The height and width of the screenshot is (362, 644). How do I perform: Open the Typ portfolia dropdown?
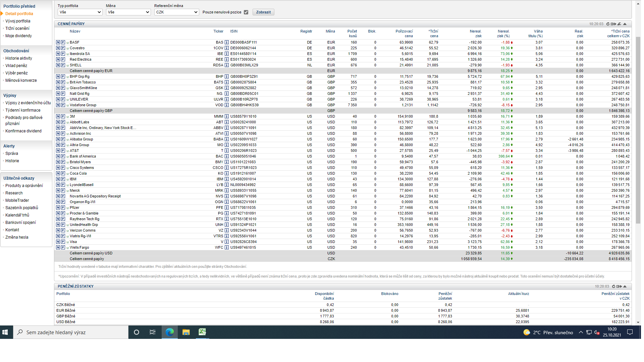(x=80, y=12)
